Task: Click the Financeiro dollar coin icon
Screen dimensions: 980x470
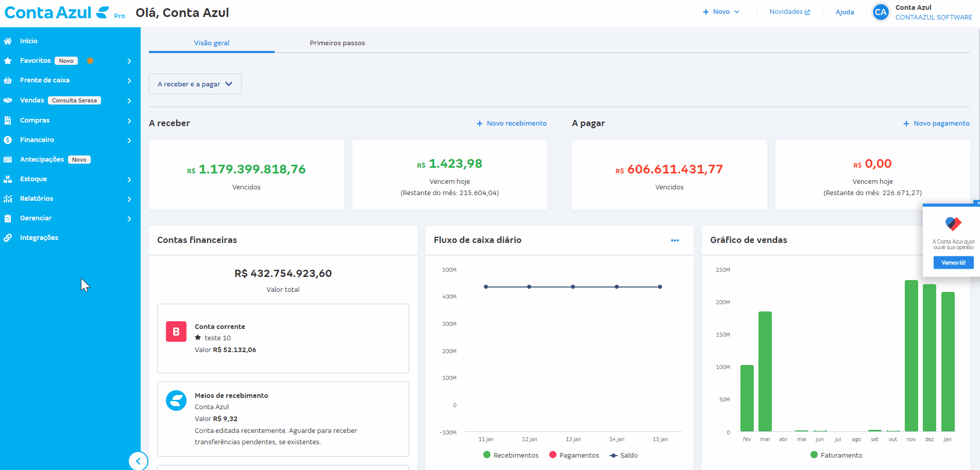Action: (x=8, y=140)
